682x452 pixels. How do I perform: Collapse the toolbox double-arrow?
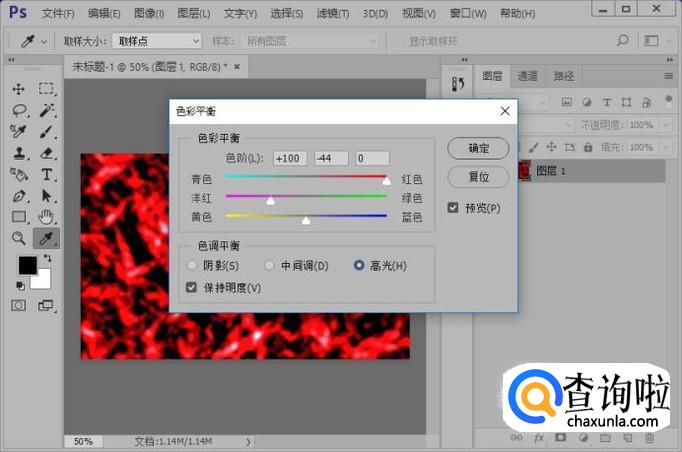pos(11,60)
